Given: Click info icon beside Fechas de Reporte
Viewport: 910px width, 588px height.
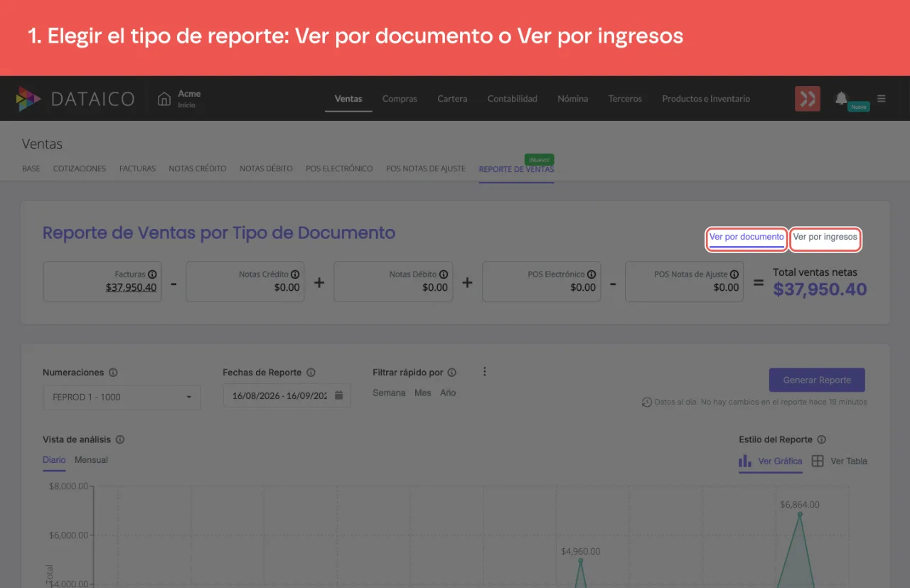Looking at the screenshot, I should [311, 373].
